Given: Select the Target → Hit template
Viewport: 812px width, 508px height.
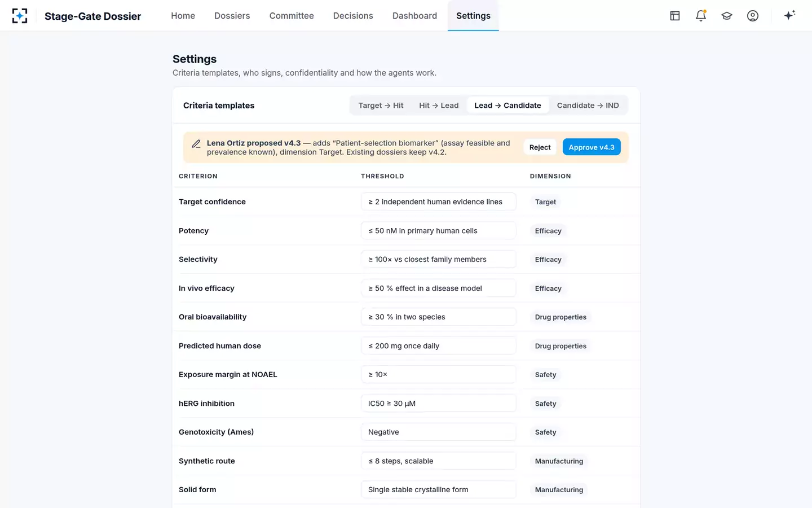Looking at the screenshot, I should point(381,106).
